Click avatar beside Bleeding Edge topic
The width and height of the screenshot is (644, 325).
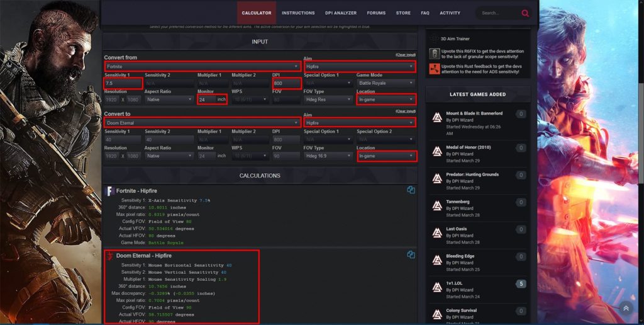click(x=437, y=260)
